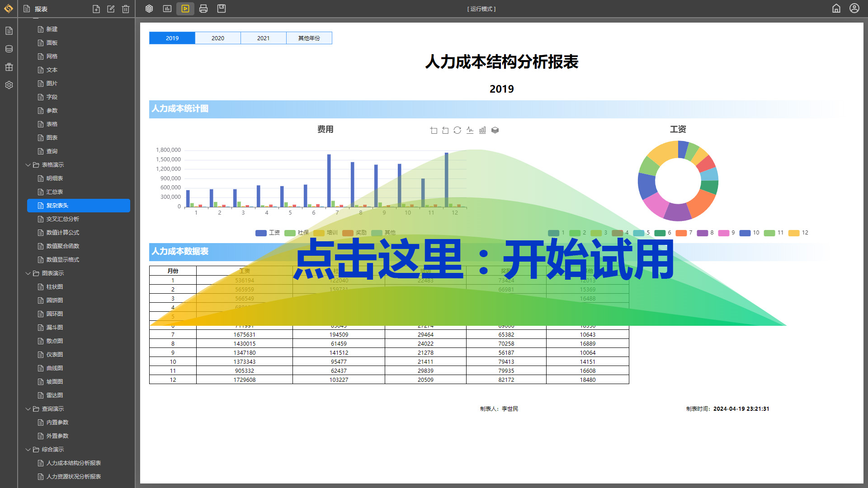The width and height of the screenshot is (868, 488).
Task: Click the table cell showing 1729608
Action: 245,380
